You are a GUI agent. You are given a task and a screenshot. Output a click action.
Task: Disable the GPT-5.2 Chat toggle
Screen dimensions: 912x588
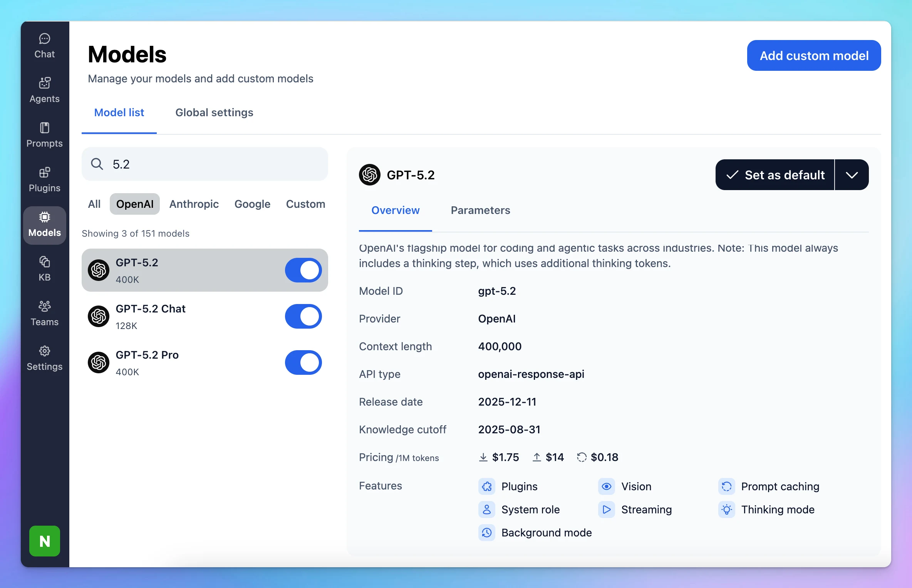coord(303,316)
